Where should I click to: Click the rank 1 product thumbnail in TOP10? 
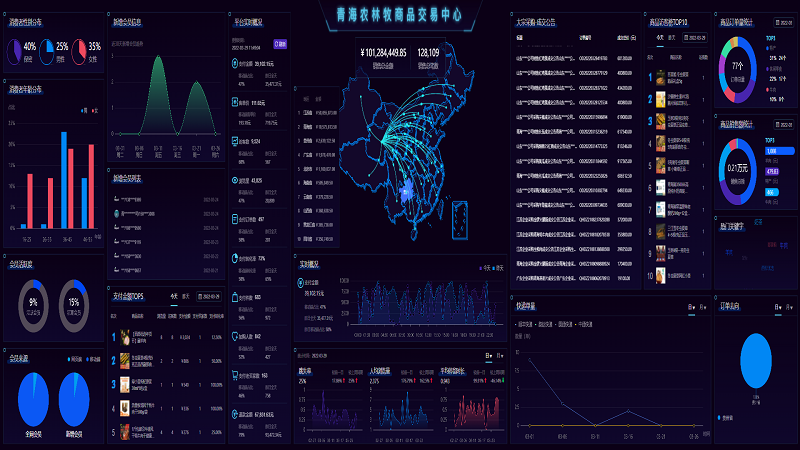coord(660,75)
